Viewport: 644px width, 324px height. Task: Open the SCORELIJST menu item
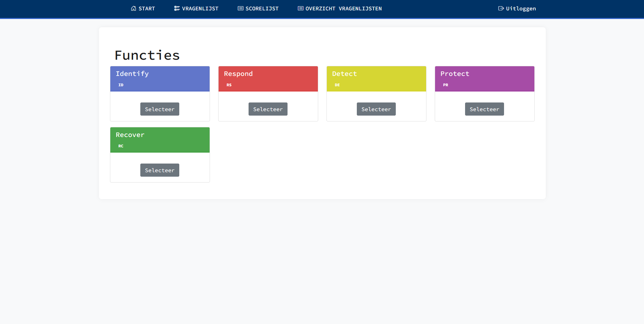click(262, 9)
